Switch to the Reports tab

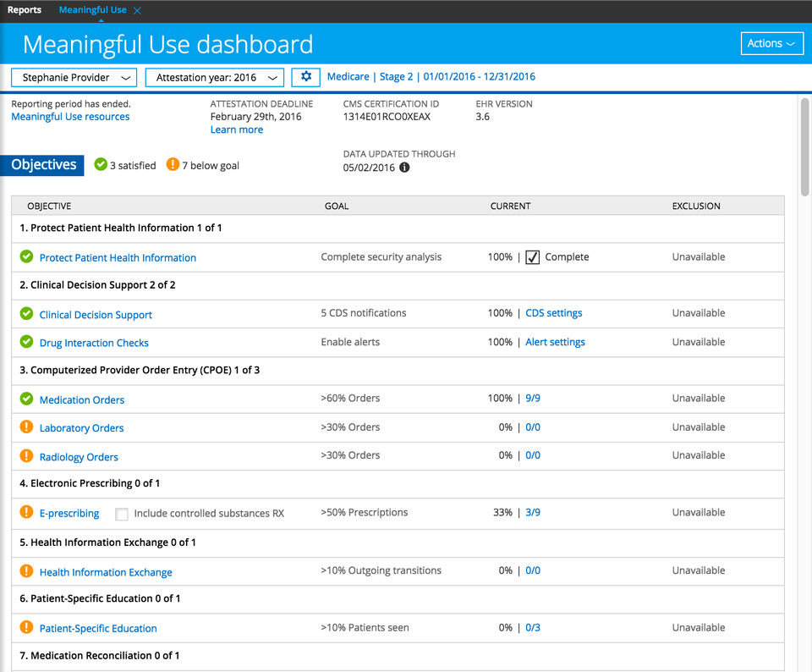pyautogui.click(x=25, y=10)
